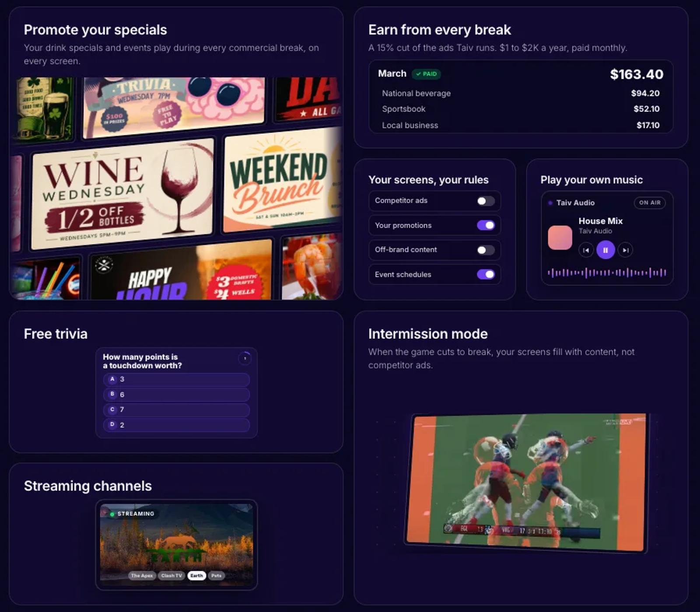Choose trivia answer B: 6
Image resolution: width=700 pixels, height=612 pixels.
click(x=176, y=394)
